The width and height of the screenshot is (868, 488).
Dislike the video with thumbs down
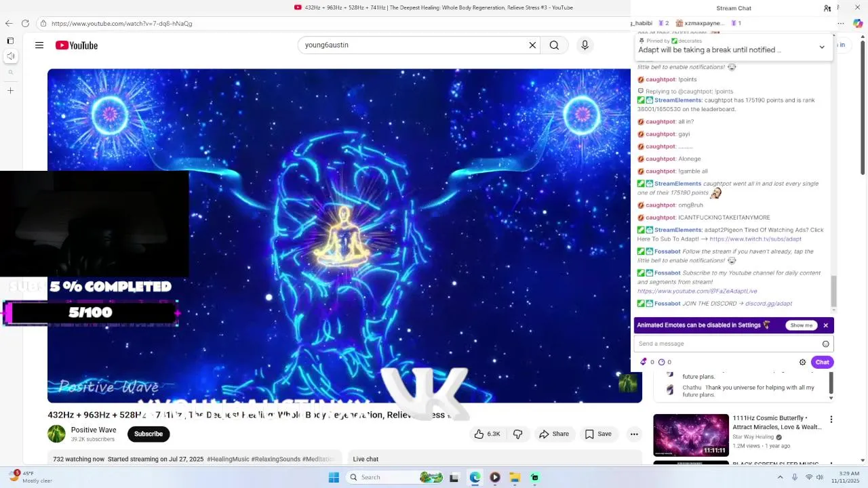517,434
